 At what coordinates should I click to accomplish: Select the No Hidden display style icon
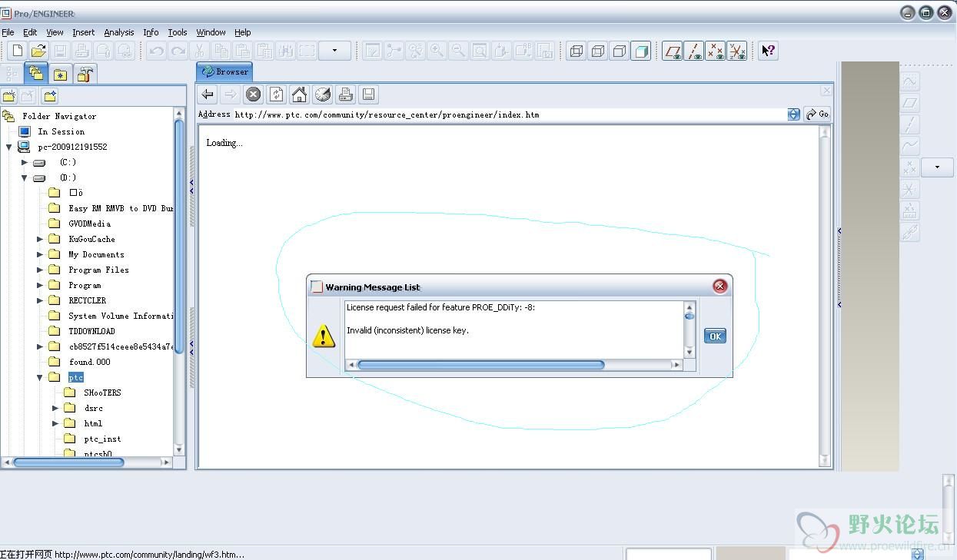[x=620, y=51]
